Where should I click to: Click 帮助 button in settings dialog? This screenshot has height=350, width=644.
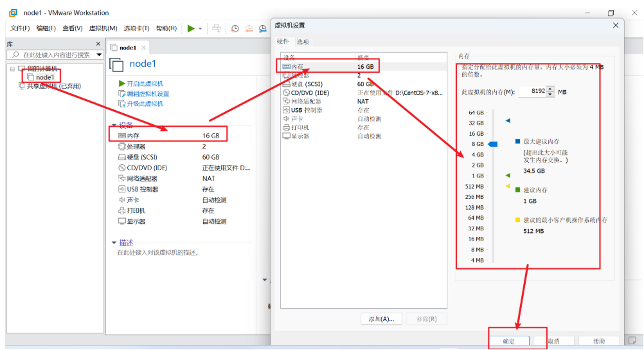point(599,341)
